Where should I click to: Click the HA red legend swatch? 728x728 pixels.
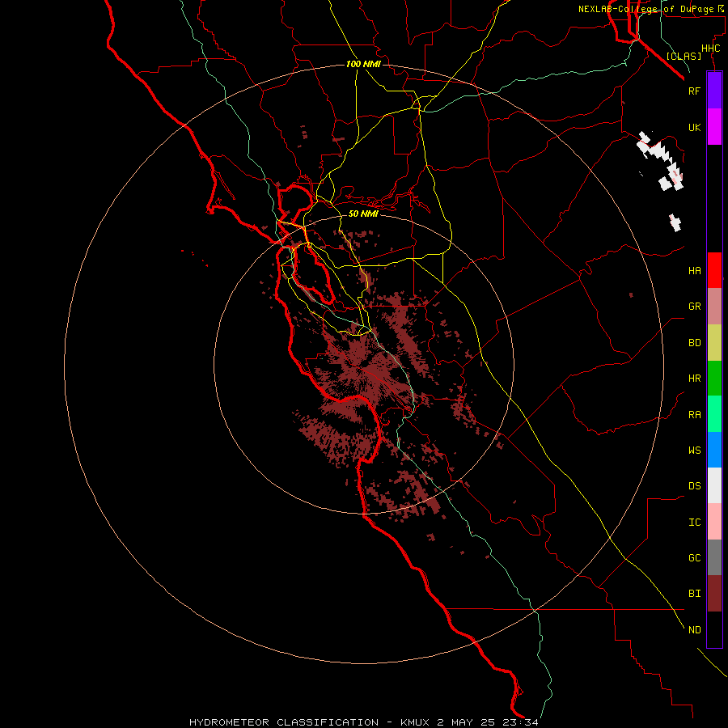[x=714, y=270]
